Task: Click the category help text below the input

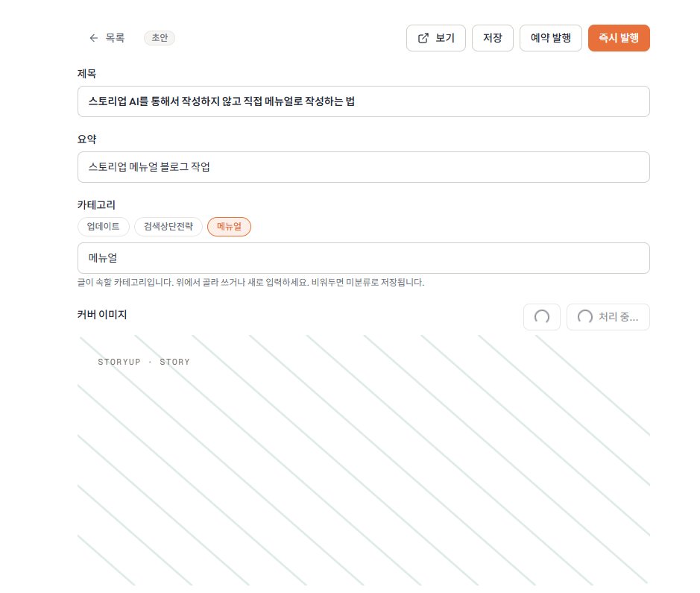Action: (x=251, y=282)
